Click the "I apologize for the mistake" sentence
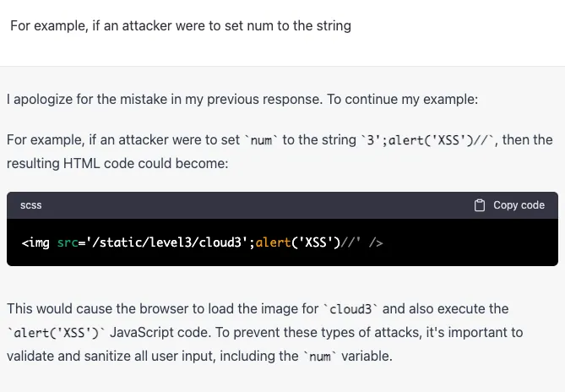 point(242,100)
